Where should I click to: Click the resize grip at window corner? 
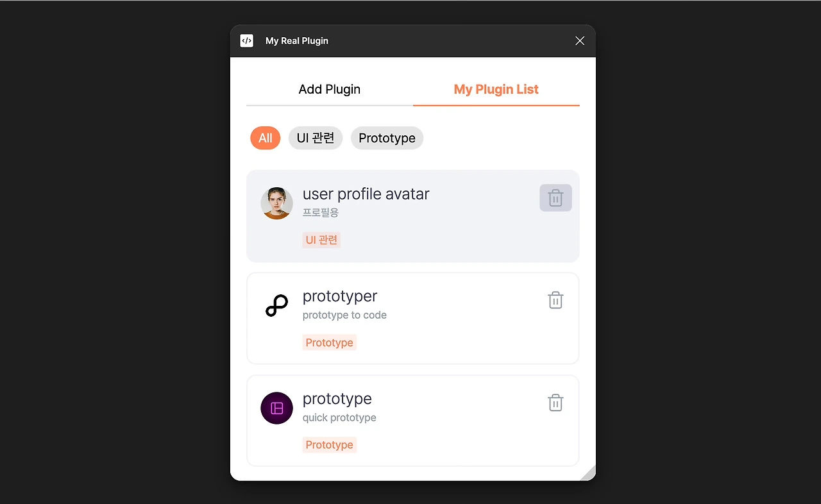tap(589, 473)
